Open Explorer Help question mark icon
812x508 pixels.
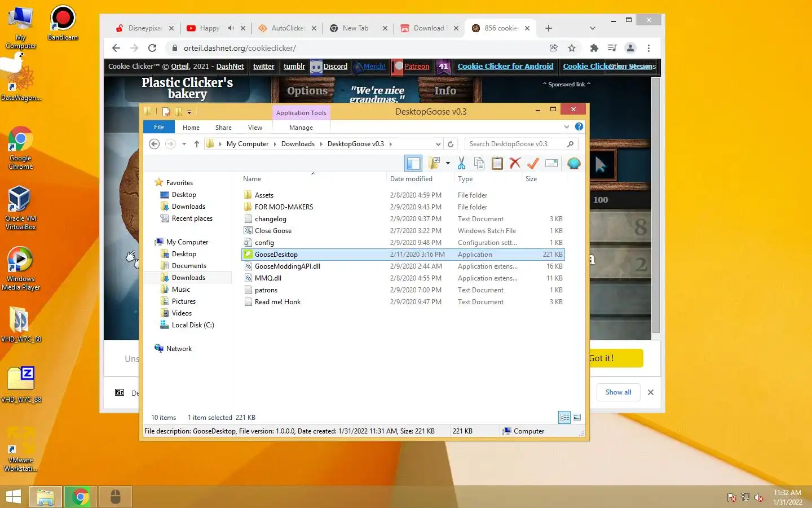579,126
